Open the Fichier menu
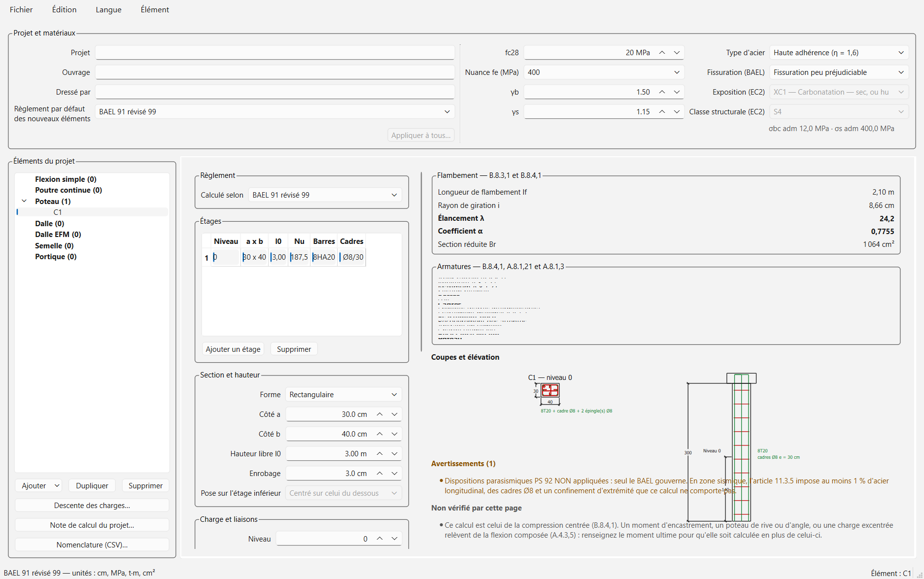This screenshot has width=924, height=579. tap(21, 9)
